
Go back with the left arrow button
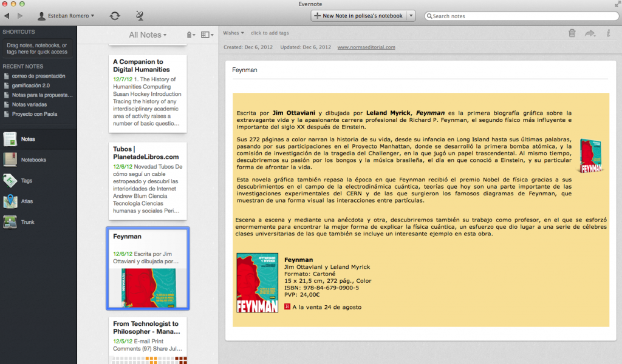(7, 16)
